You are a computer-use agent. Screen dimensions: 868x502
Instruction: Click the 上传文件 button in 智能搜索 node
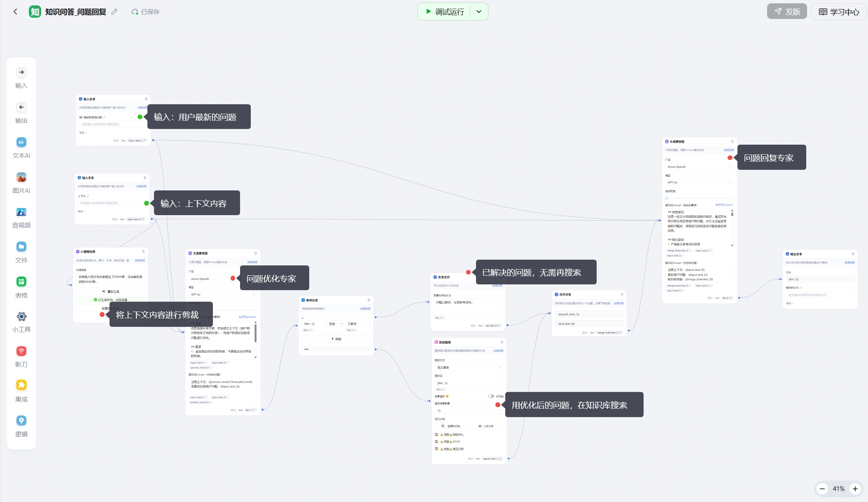coord(486,426)
